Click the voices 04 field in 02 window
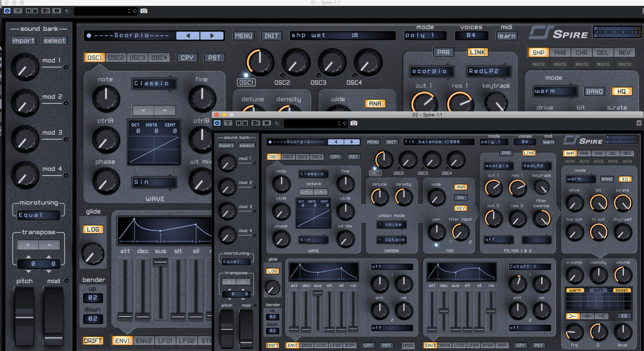644x351 pixels. (525, 142)
